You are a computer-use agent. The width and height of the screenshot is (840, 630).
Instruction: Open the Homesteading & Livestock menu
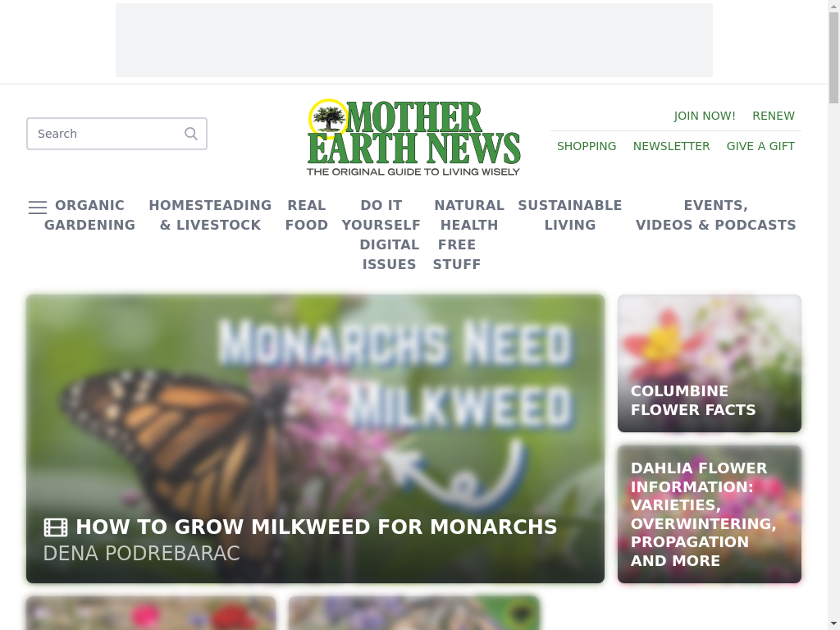(x=210, y=215)
